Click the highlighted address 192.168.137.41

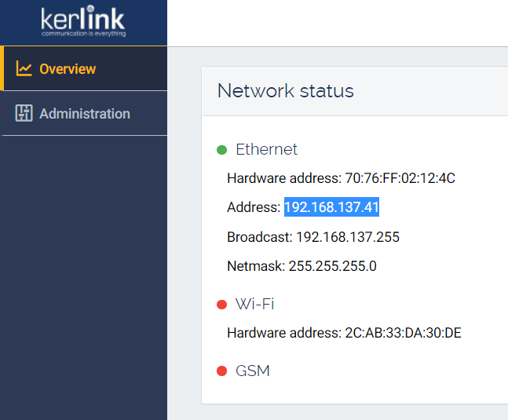point(331,207)
